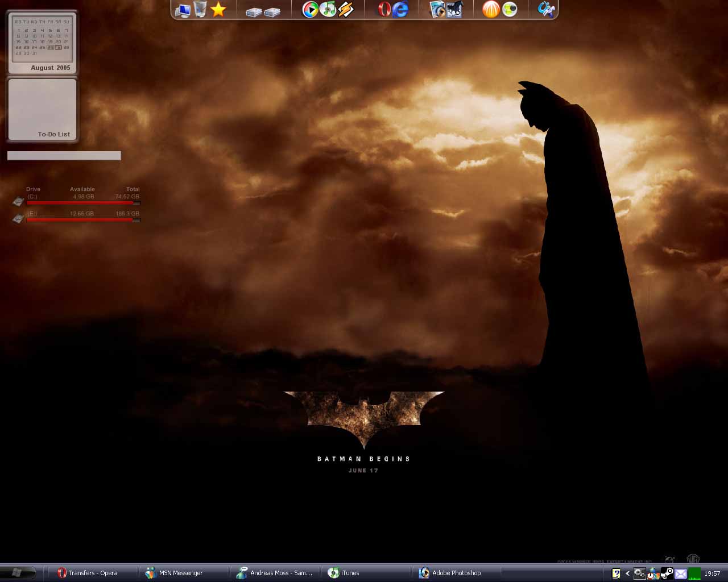This screenshot has width=728, height=582.
Task: Click the 4.98 GB available value
Action: [84, 197]
